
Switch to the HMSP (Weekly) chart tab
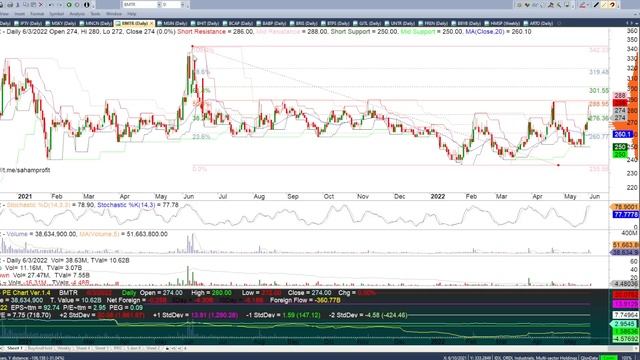tap(502, 23)
